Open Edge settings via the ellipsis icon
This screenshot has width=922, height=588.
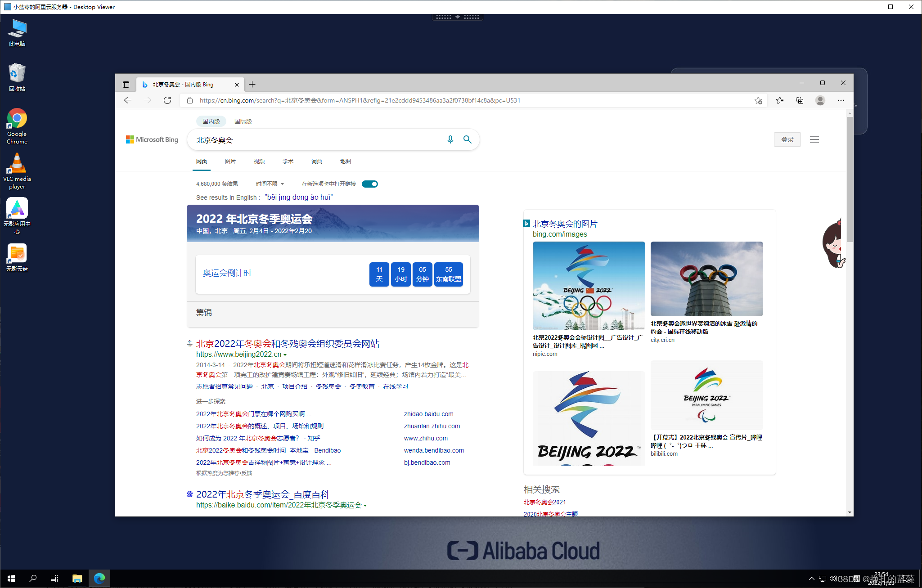(841, 100)
